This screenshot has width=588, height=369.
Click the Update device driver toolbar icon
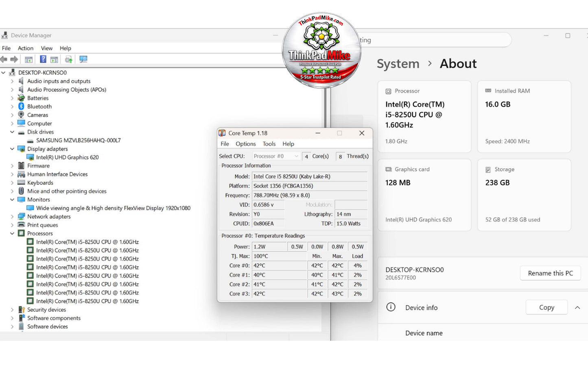[69, 59]
